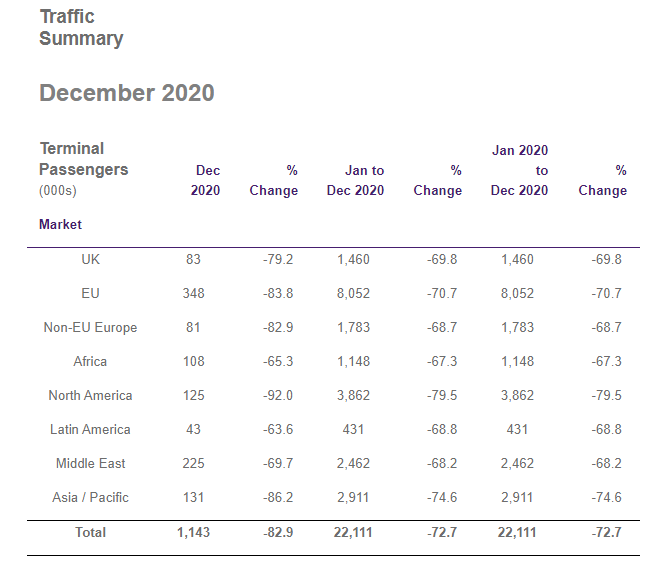
Task: Click the Terminal Passengers table heading
Action: pyautogui.click(x=84, y=159)
